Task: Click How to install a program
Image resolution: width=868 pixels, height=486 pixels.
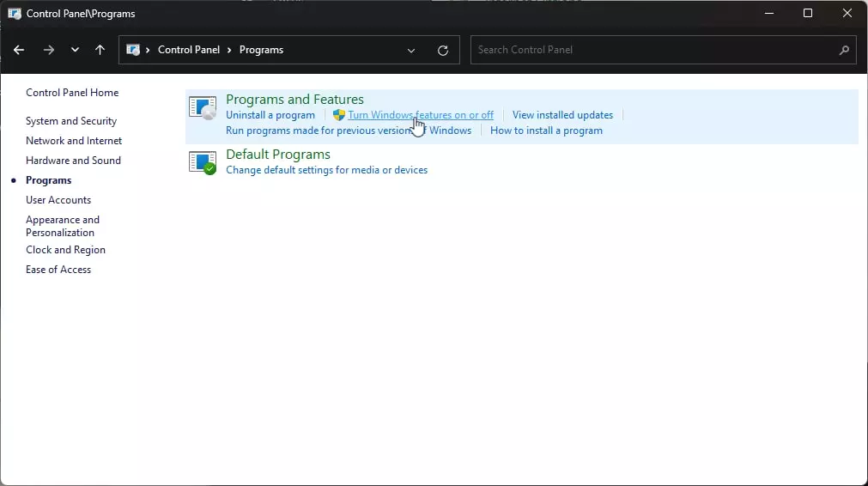Action: pos(546,131)
